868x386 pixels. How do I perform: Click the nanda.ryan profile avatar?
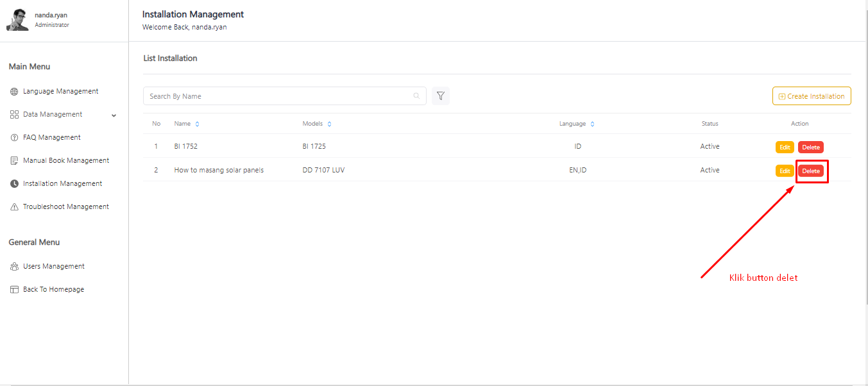tap(17, 20)
